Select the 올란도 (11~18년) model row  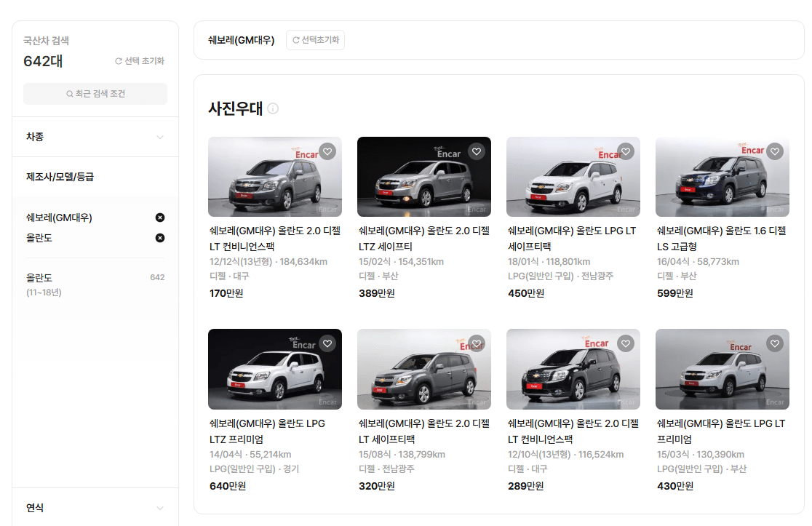[x=95, y=284]
